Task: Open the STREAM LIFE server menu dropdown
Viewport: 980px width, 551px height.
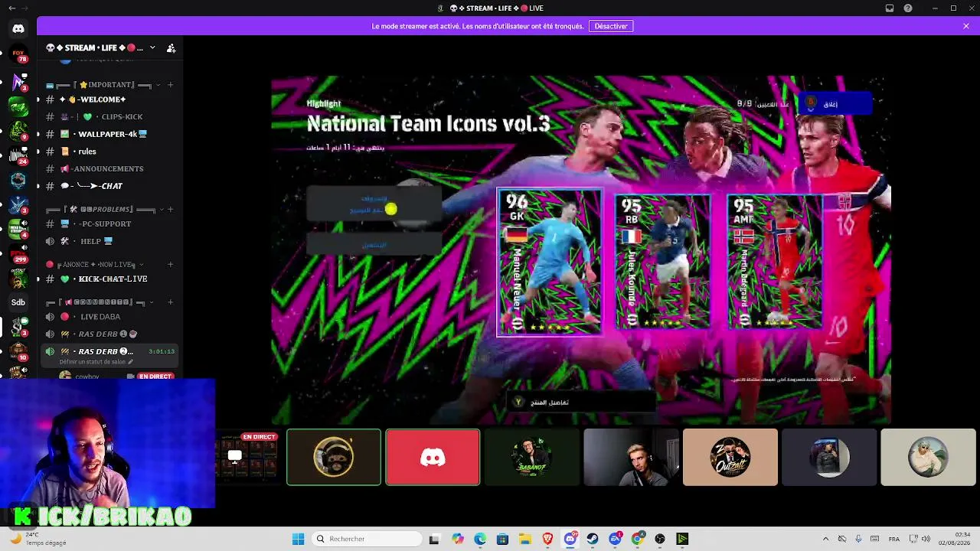Action: [152, 47]
